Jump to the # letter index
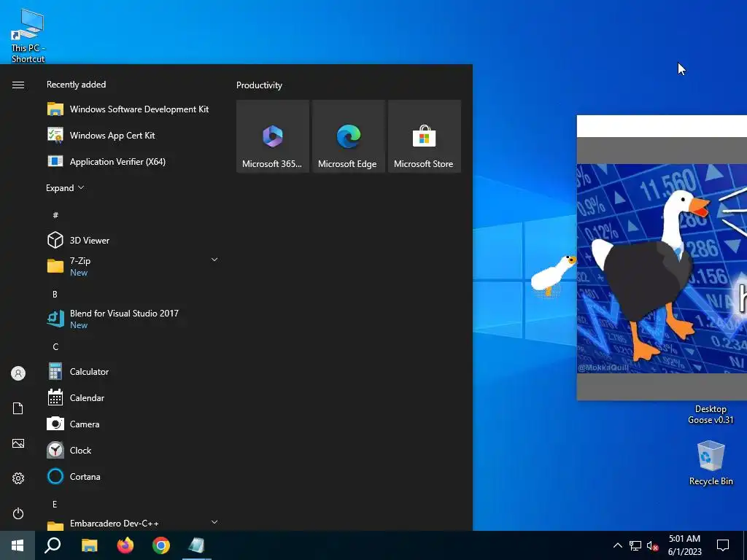Screen dimensions: 747x560 [x=55, y=215]
